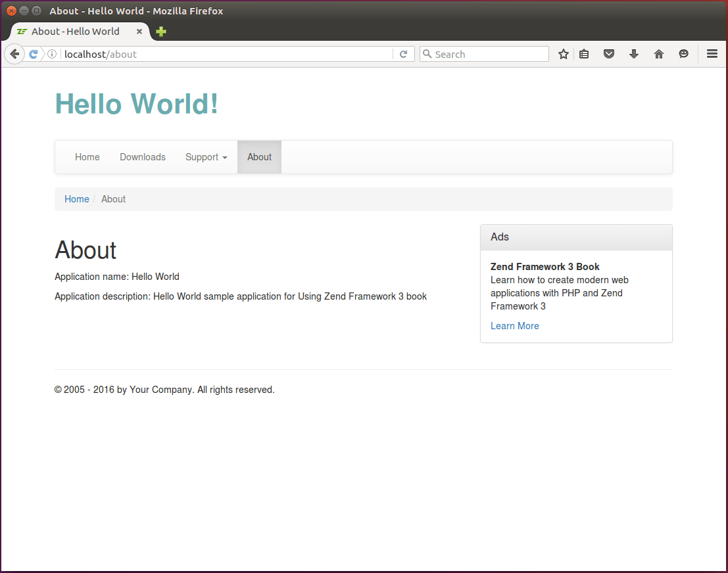This screenshot has height=573, width=728.
Task: Save the page to Pocket
Action: [608, 54]
